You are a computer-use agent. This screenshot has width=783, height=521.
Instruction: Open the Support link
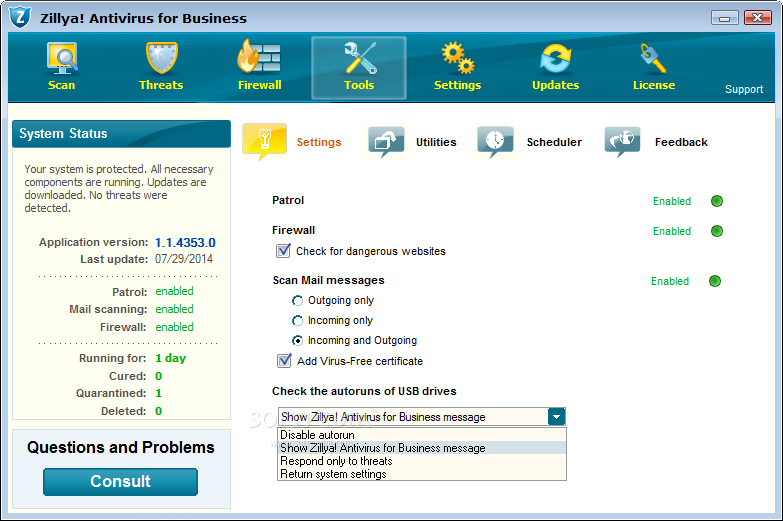[744, 89]
